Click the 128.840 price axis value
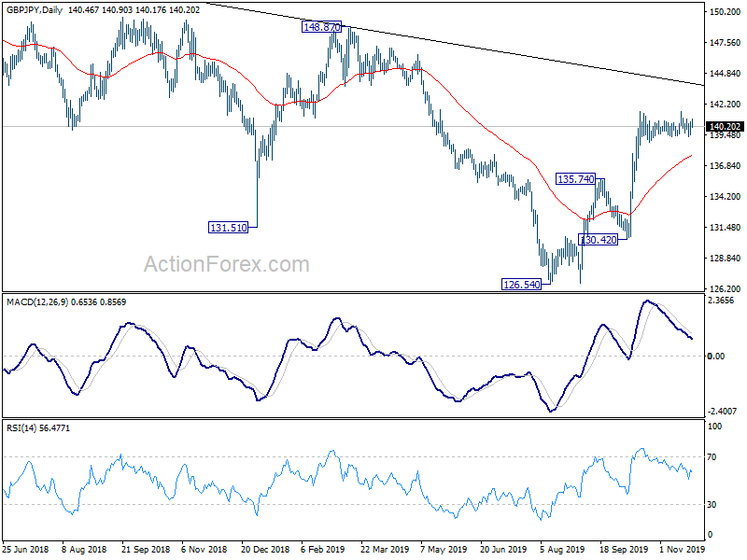747x560 pixels. 726,259
